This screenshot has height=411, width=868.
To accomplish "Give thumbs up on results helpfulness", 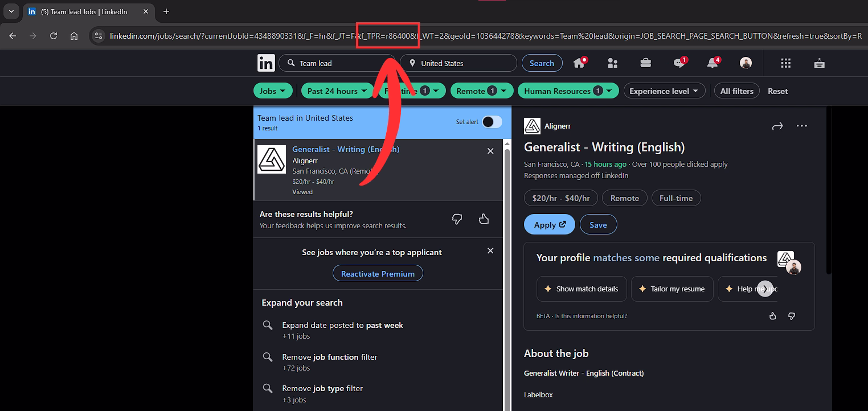I will click(484, 219).
